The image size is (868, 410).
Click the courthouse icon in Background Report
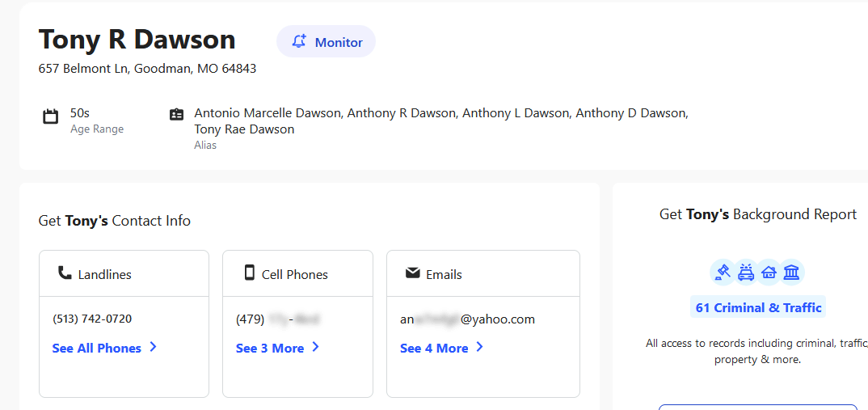point(792,273)
